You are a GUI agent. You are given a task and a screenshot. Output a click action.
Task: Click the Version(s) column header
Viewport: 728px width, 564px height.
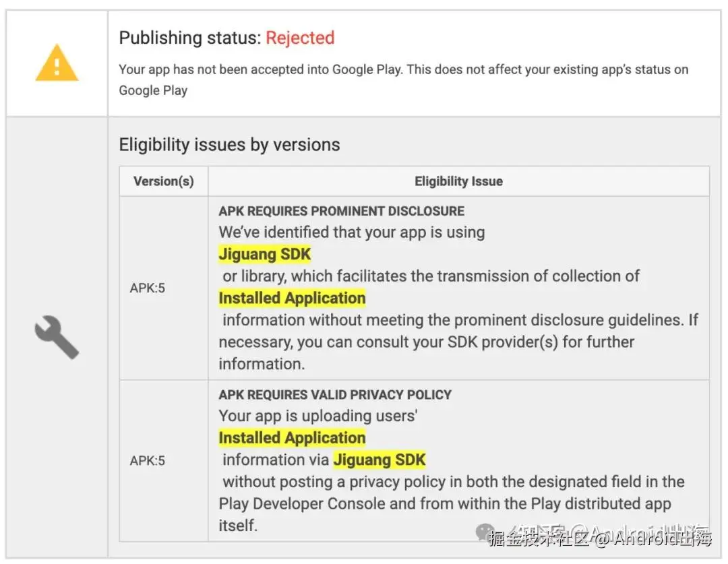[x=163, y=181]
